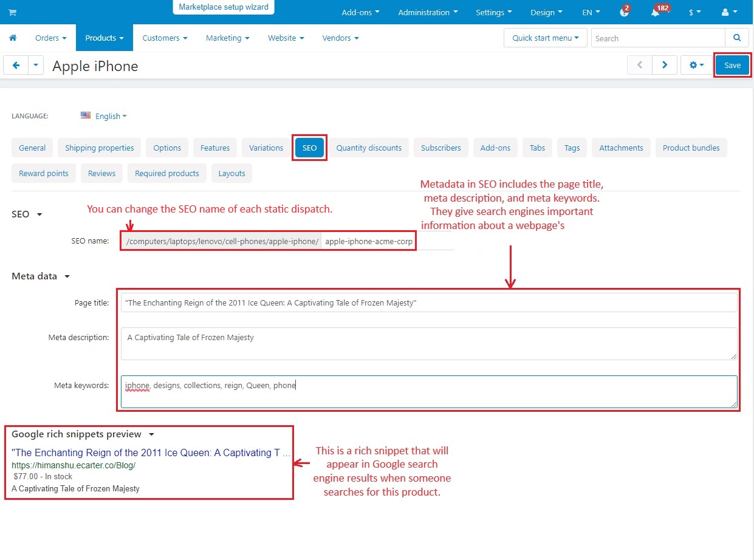Go to the next product arrow
Screen dimensions: 754x560
(x=665, y=65)
